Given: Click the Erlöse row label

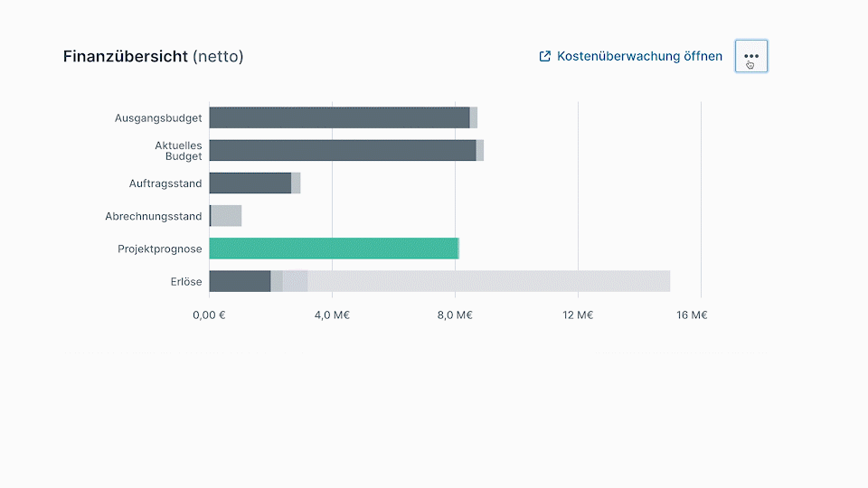Looking at the screenshot, I should click(185, 281).
